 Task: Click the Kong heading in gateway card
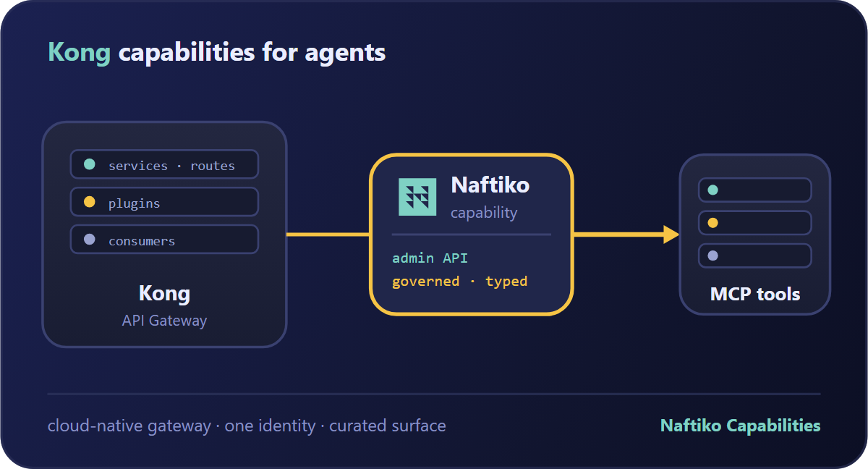coord(164,294)
